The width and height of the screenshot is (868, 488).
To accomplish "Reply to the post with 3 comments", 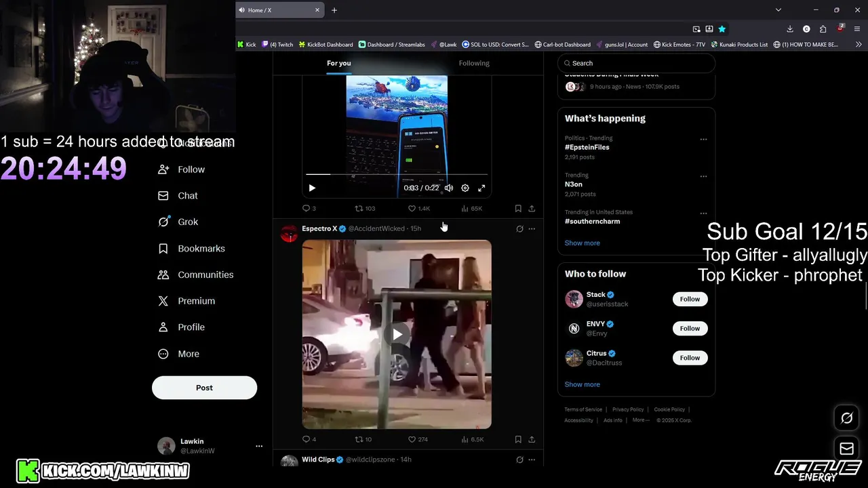I will pos(309,208).
